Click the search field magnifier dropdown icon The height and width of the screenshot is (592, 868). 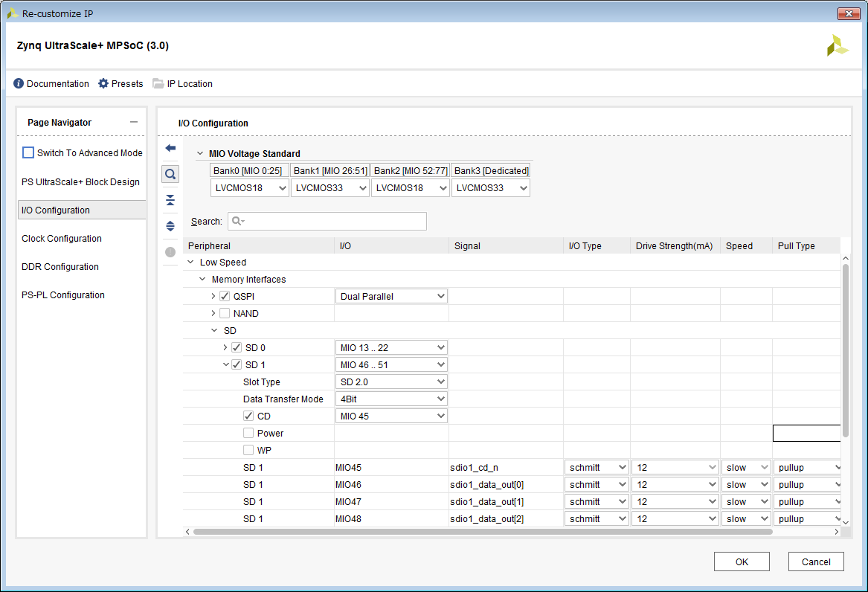pos(238,222)
